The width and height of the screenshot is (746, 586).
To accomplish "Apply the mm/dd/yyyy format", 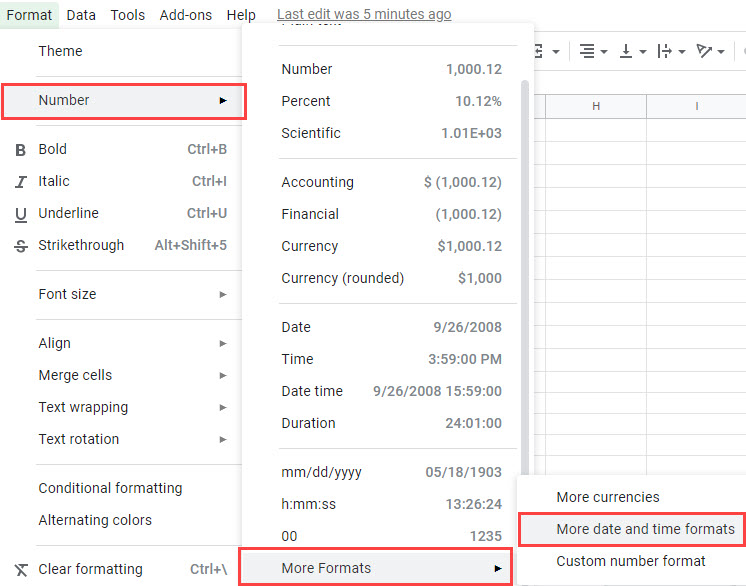I will click(x=391, y=472).
